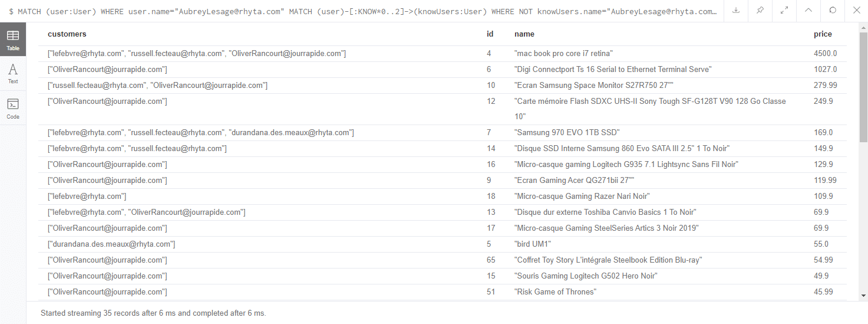Click id value 4
This screenshot has height=324, width=868.
(x=489, y=54)
